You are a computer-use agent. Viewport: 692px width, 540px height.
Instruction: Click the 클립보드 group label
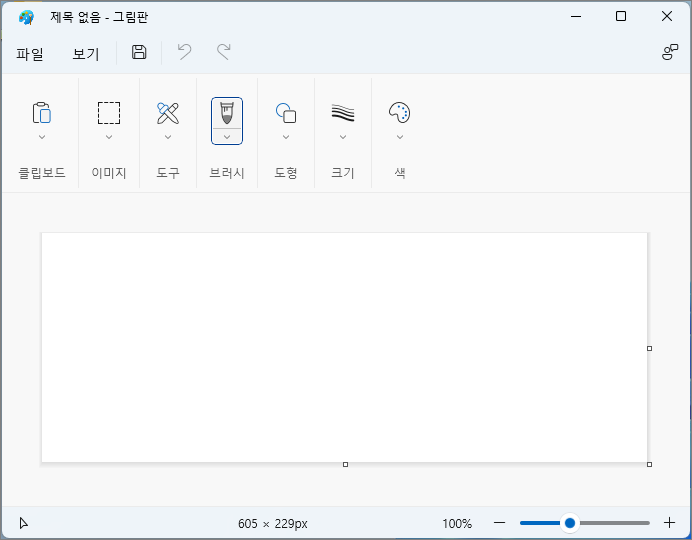pos(42,172)
